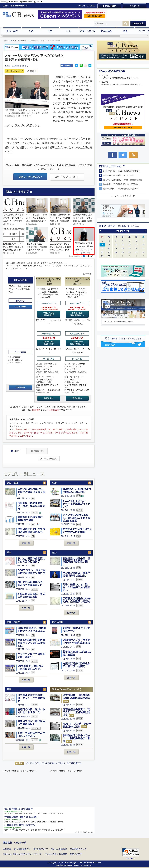Click RSS icon for 医療・看護 category

click(44, 483)
